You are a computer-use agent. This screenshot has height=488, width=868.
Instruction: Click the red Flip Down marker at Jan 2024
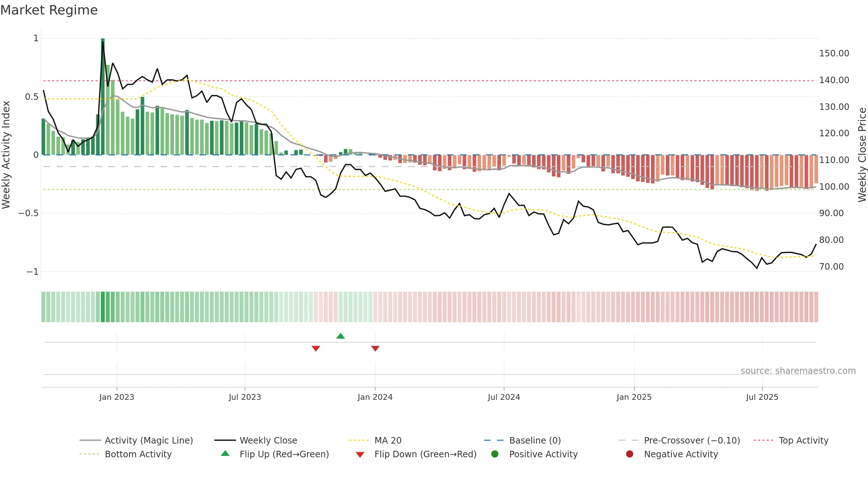point(375,348)
